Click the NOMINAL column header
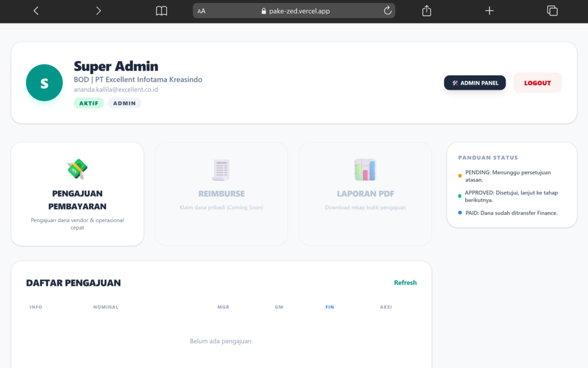 click(106, 307)
